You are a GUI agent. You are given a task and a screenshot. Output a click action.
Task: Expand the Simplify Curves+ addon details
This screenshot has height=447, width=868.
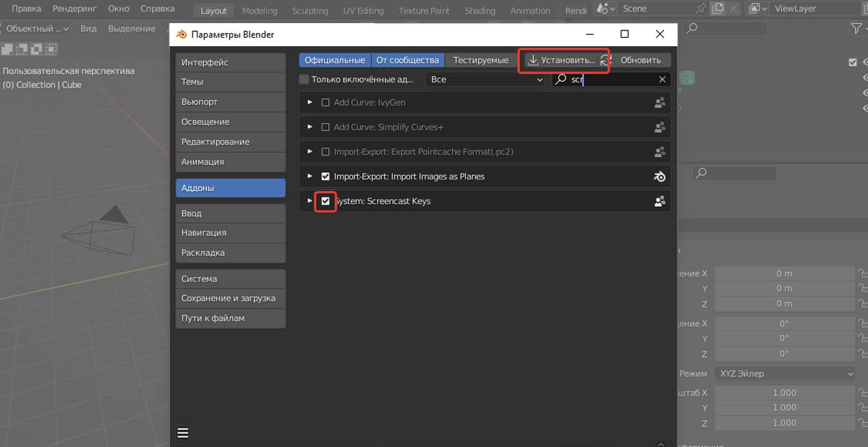[x=310, y=127]
